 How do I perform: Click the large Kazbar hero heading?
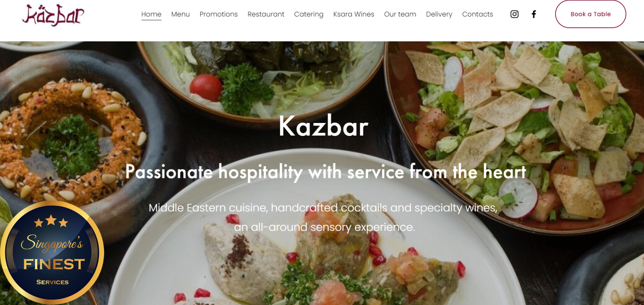point(323,126)
